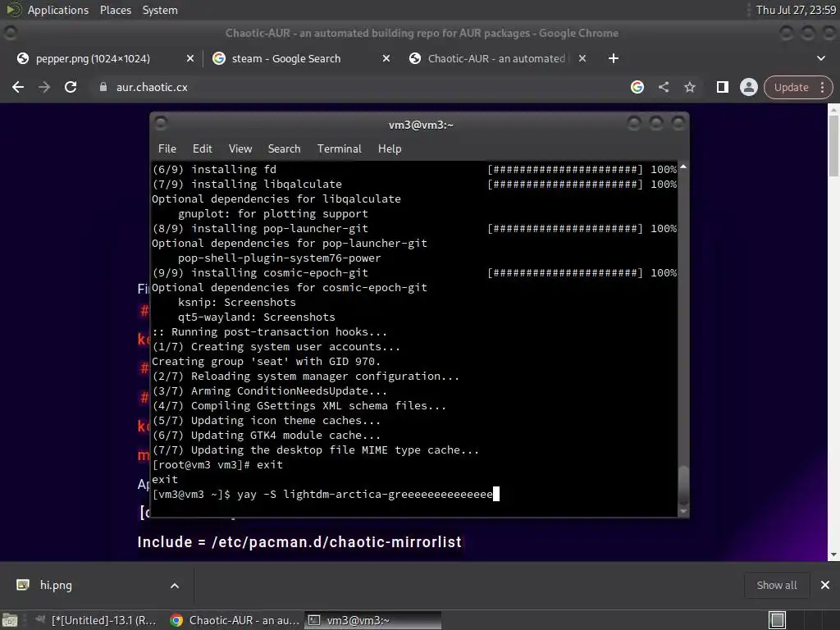Expand Chrome tab search chevron
The width and height of the screenshot is (840, 630).
(x=820, y=58)
